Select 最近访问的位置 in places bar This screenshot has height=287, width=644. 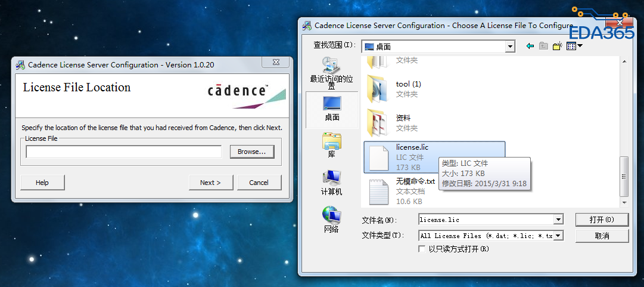pyautogui.click(x=331, y=72)
